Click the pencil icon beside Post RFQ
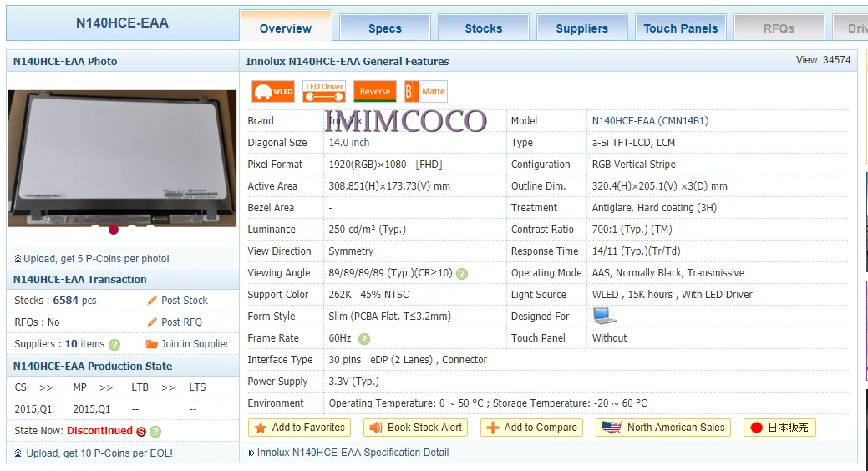The image size is (868, 471). pyautogui.click(x=152, y=322)
